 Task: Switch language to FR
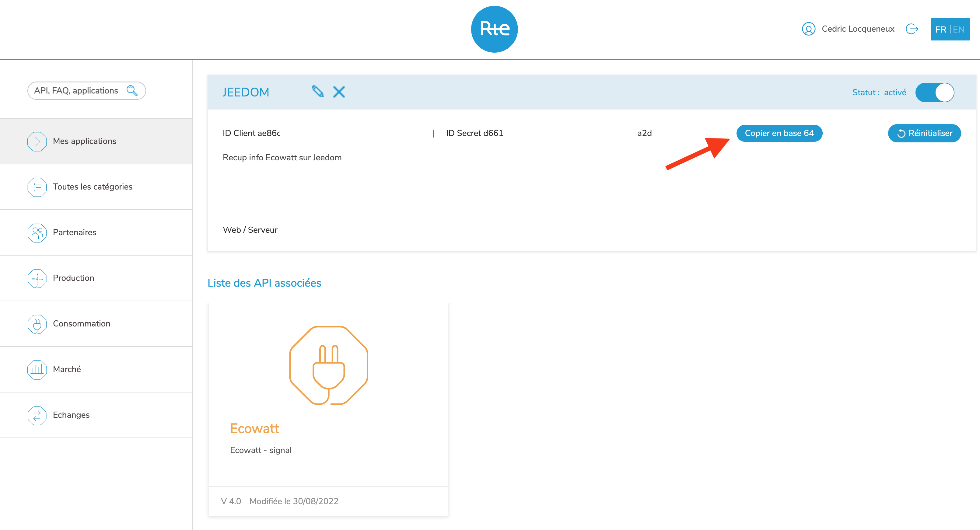[940, 29]
